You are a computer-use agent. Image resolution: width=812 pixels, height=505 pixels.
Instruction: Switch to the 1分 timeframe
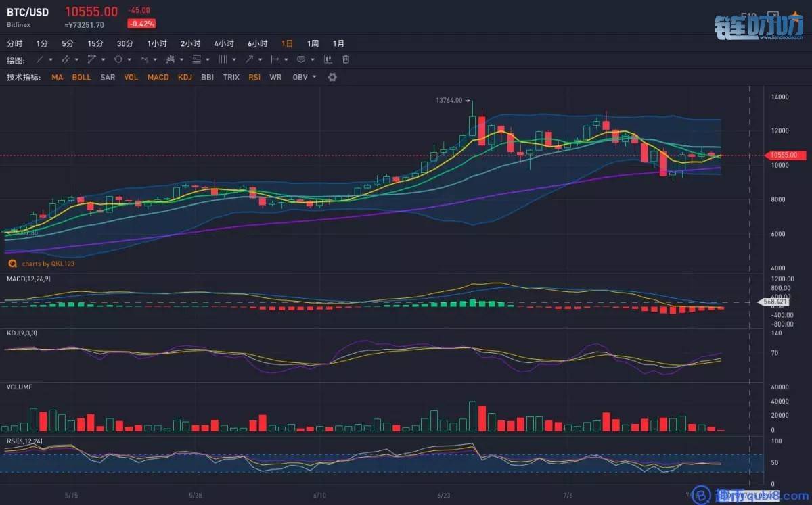[x=43, y=43]
